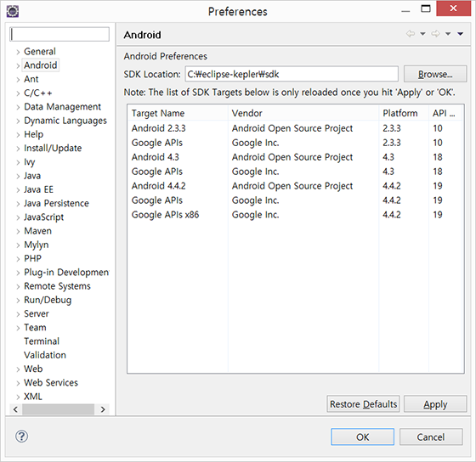Select the Maven preferences tree item
This screenshot has height=462, width=476.
click(38, 231)
